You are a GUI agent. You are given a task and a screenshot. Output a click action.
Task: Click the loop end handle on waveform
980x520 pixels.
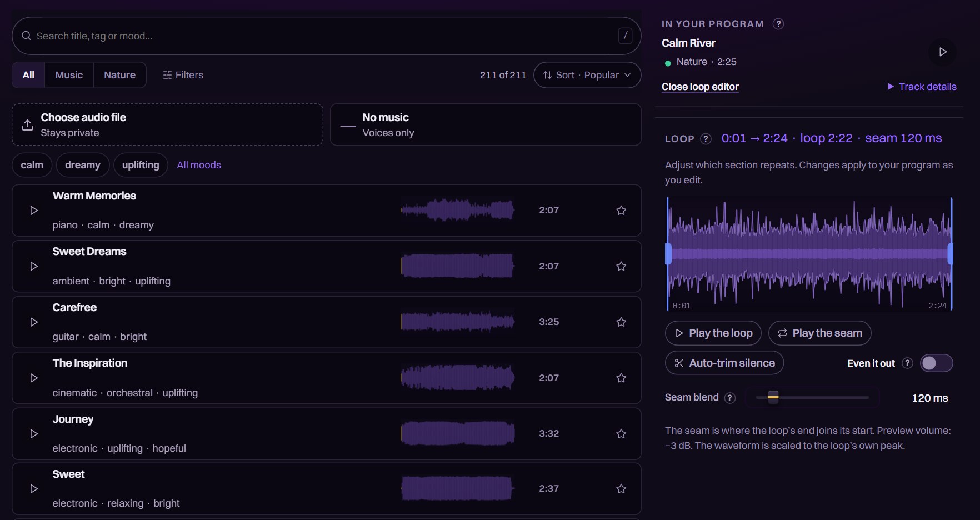pyautogui.click(x=950, y=254)
